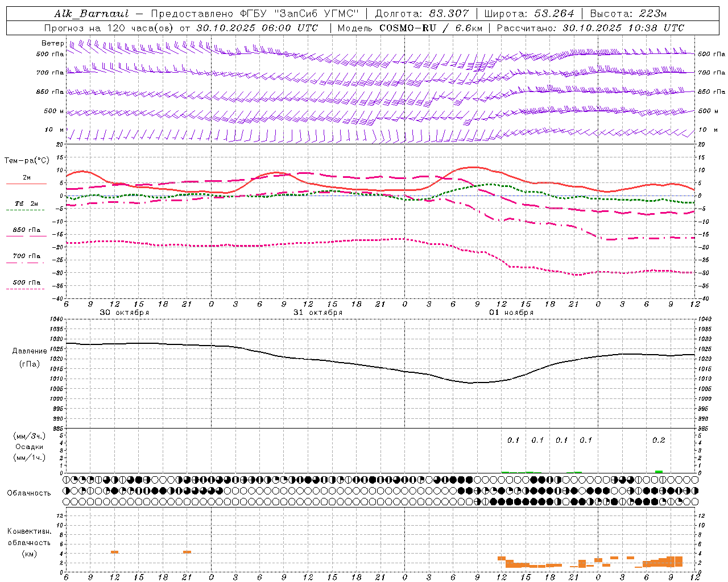
Task: Select the 'Облачность' cloud cover label
Action: [29, 493]
